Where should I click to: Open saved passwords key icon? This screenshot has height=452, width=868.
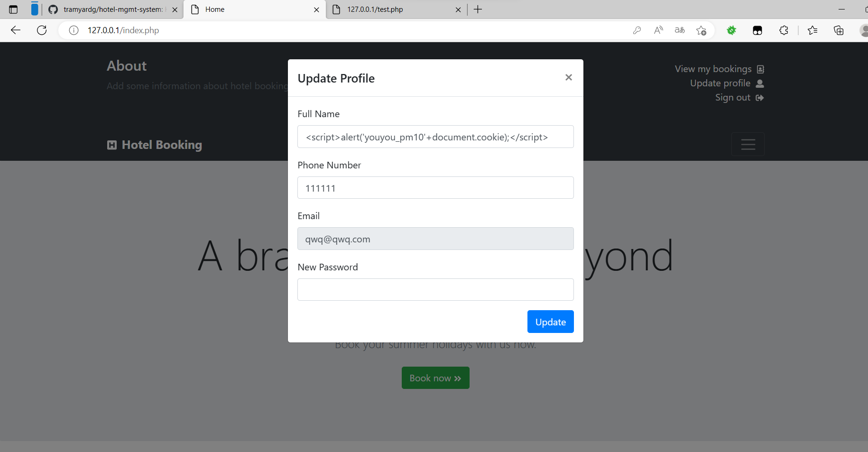pos(637,30)
